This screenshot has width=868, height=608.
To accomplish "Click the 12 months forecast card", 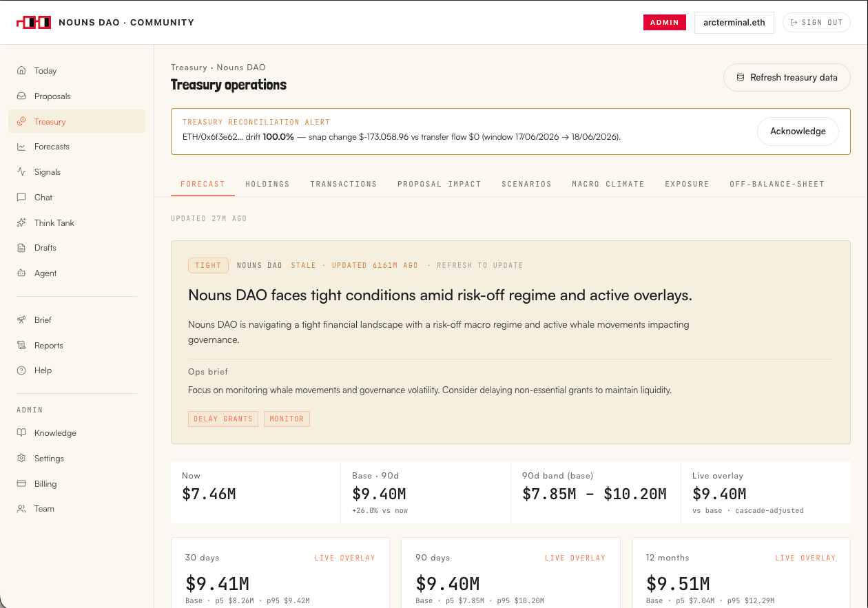I will tap(741, 573).
